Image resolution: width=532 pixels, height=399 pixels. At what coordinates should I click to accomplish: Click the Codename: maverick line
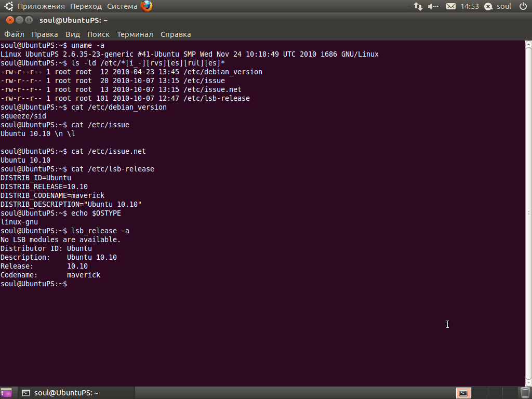pyautogui.click(x=50, y=275)
